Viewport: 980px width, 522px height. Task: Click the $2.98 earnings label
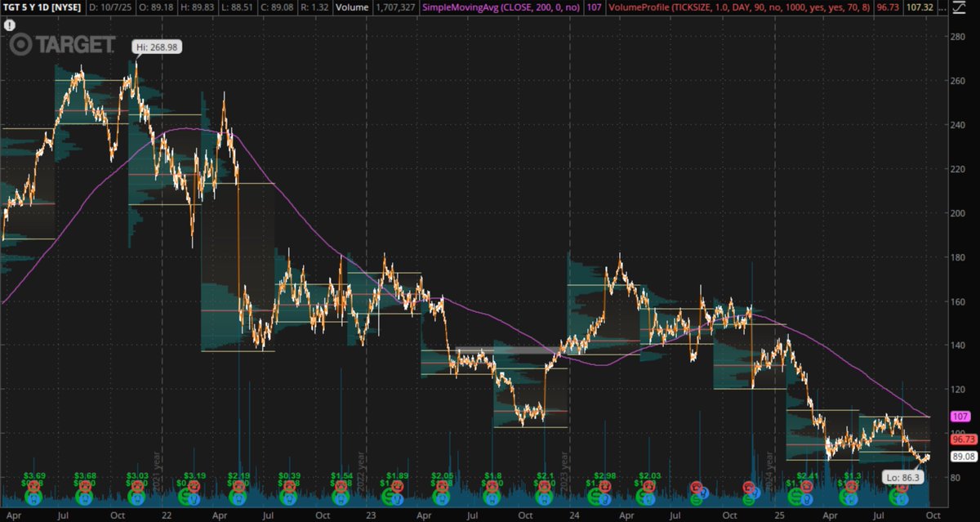[605, 475]
